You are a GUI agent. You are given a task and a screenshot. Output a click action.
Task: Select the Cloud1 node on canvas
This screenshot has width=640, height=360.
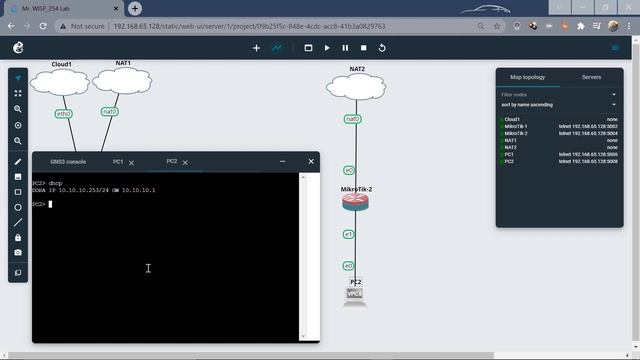(60, 83)
